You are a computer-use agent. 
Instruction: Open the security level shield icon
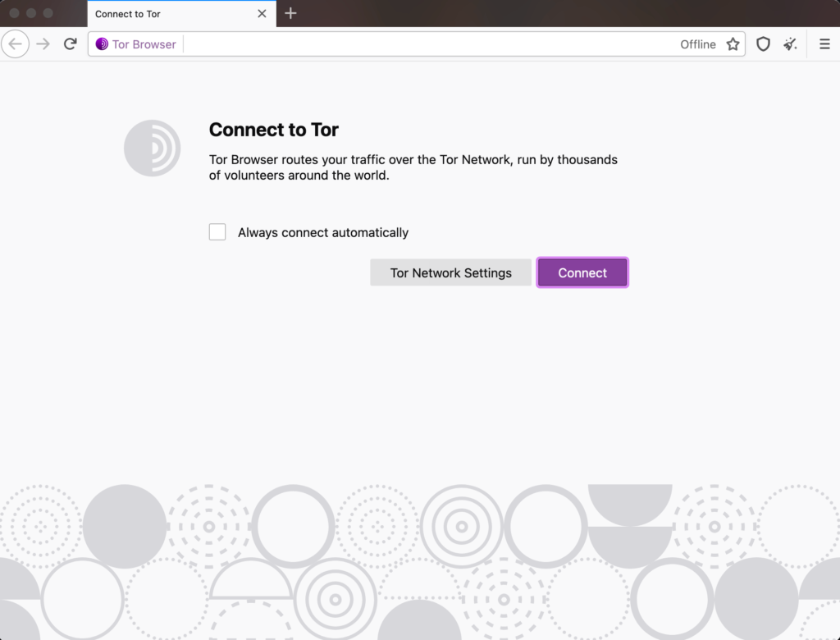coord(763,44)
